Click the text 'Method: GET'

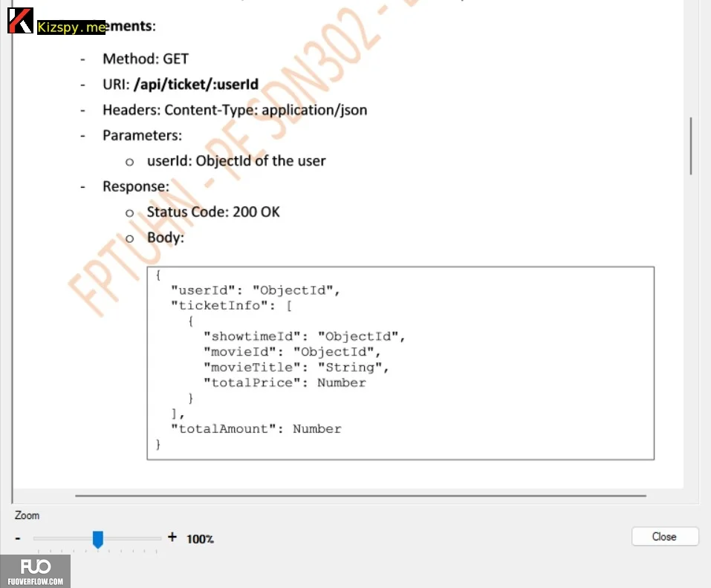(x=146, y=59)
